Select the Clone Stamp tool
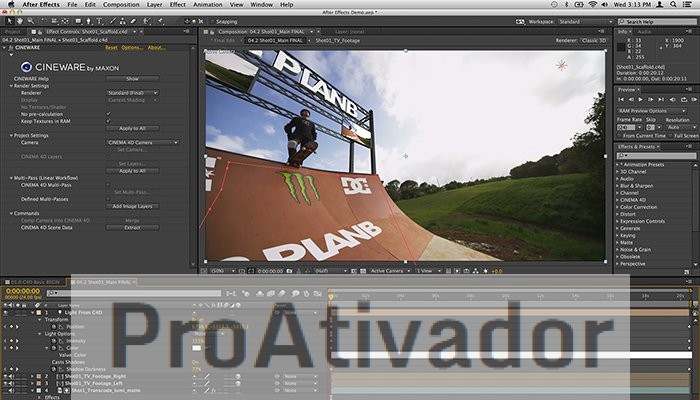Image resolution: width=700 pixels, height=400 pixels. pyautogui.click(x=122, y=21)
